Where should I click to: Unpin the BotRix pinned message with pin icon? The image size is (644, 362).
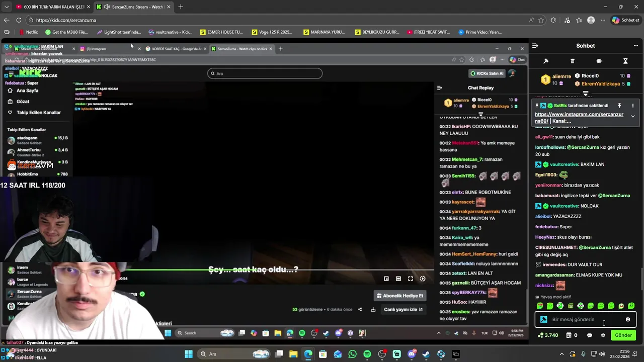(619, 106)
